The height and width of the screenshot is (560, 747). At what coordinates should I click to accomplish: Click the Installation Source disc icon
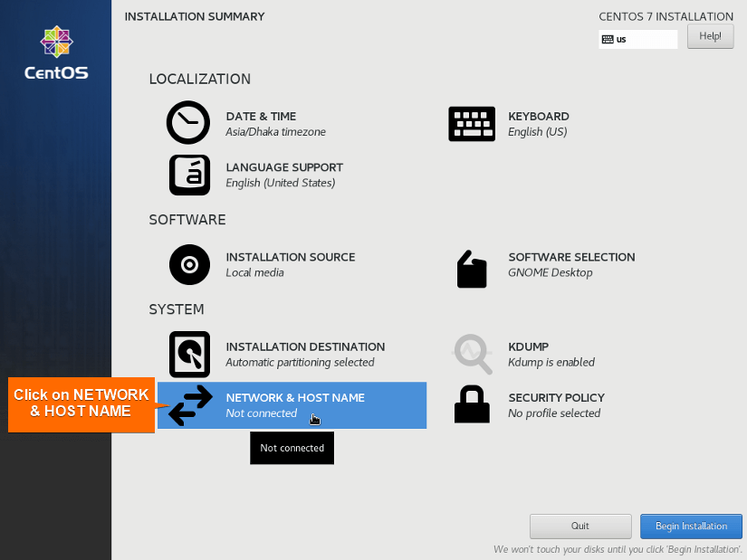click(189, 265)
